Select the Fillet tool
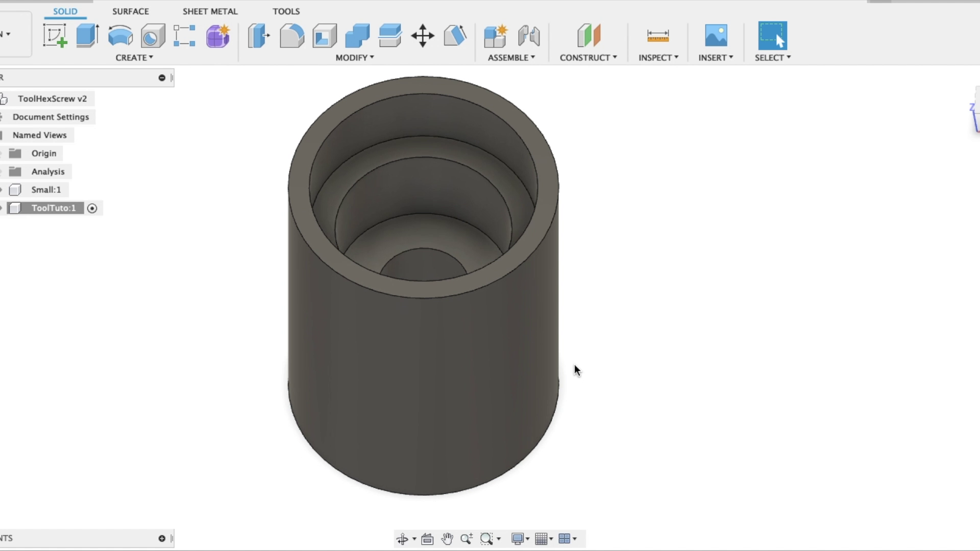The width and height of the screenshot is (980, 551). pos(291,36)
